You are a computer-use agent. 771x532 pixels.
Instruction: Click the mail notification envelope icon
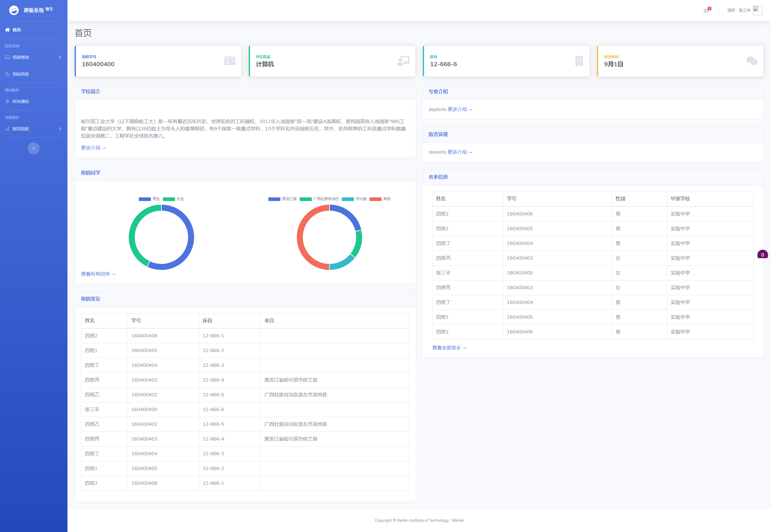tap(706, 10)
